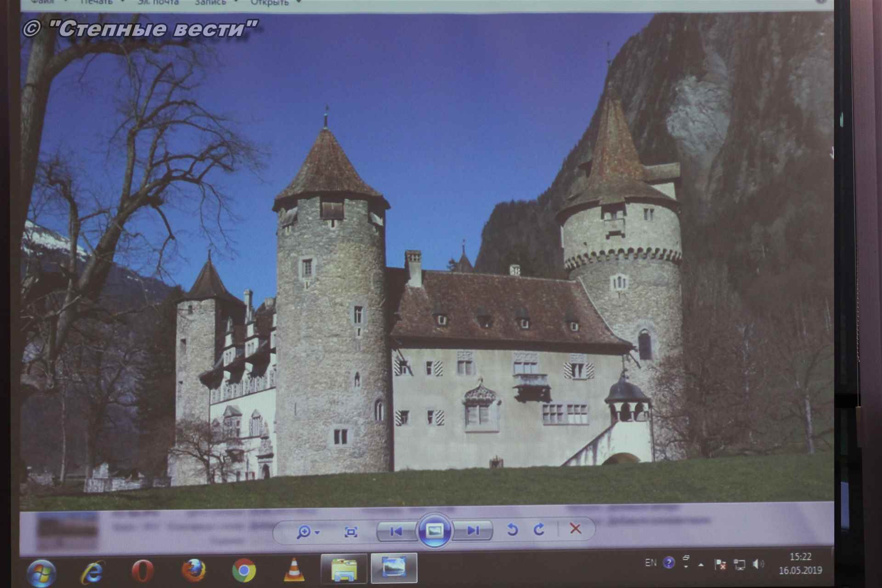This screenshot has height=588, width=882.
Task: Click the Actual size fit button
Action: pos(351,532)
